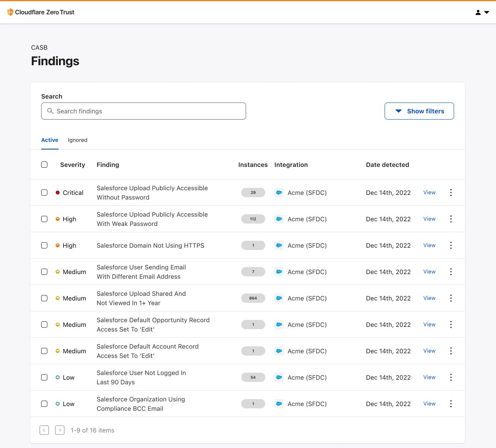This screenshot has height=448, width=496.
Task: Open the user account menu icon
Action: click(482, 12)
